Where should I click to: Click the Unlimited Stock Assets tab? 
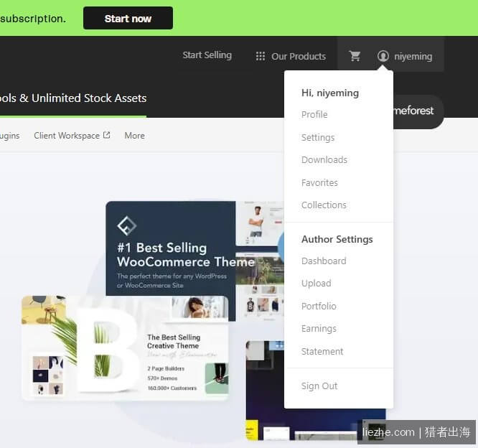73,98
